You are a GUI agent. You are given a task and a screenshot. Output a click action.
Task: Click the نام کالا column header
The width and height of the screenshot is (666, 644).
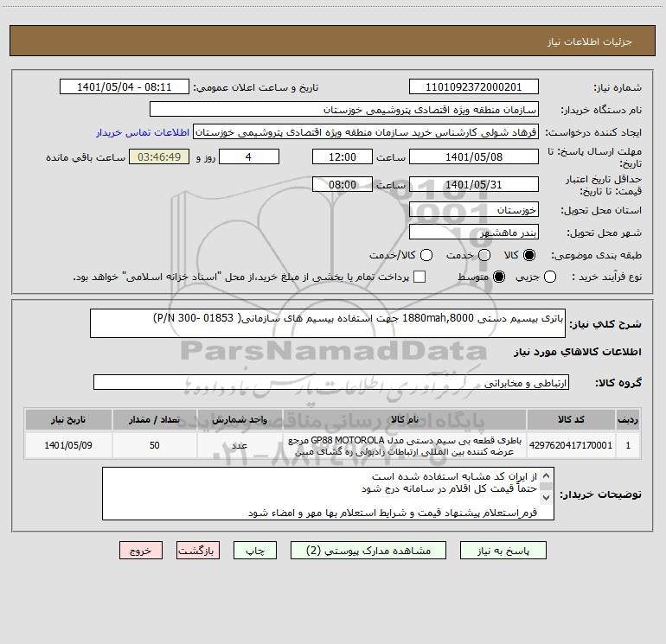(x=405, y=420)
